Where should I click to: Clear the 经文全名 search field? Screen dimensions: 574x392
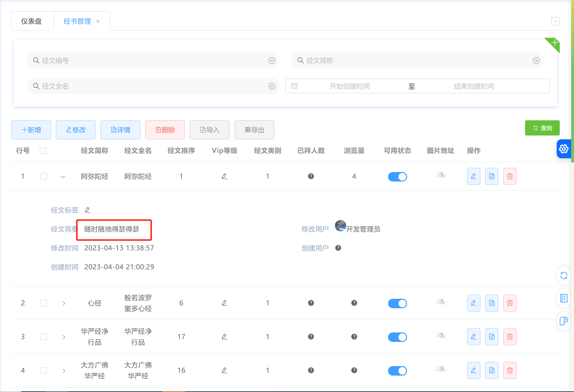coord(272,86)
